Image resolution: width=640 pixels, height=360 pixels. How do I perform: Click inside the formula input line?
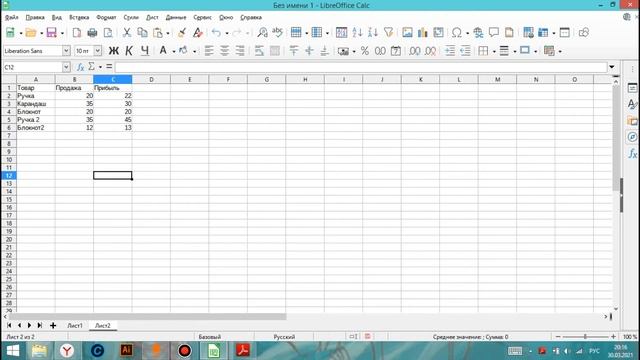361,67
